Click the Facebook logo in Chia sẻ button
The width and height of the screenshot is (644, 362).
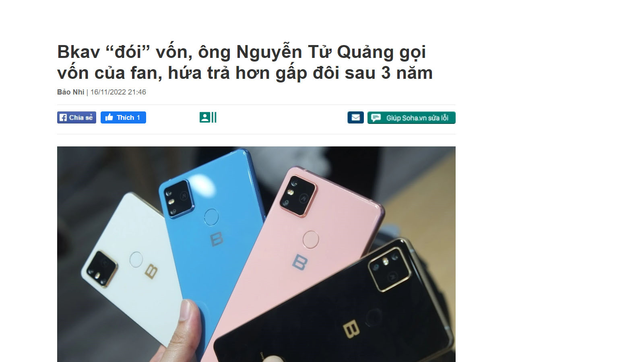click(63, 117)
